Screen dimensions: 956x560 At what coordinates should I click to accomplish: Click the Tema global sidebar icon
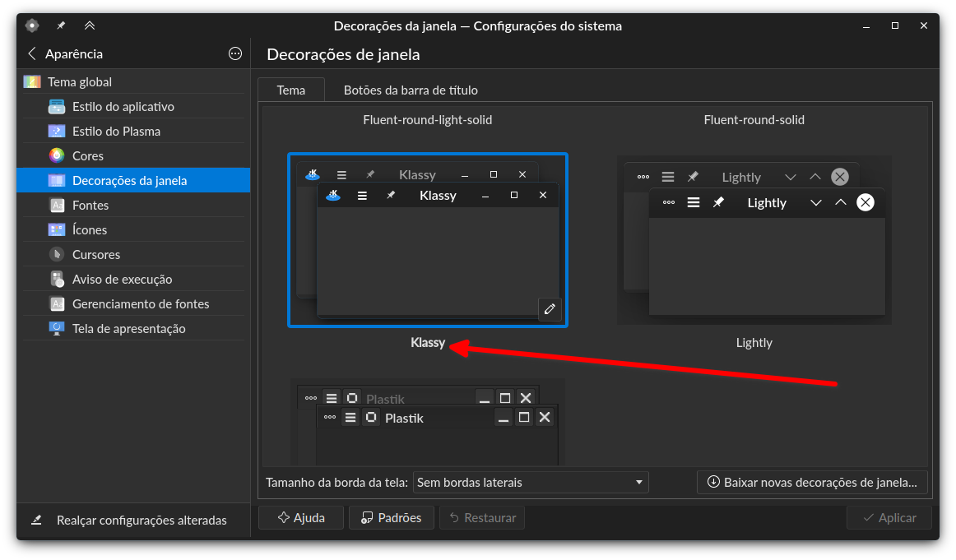tap(32, 81)
